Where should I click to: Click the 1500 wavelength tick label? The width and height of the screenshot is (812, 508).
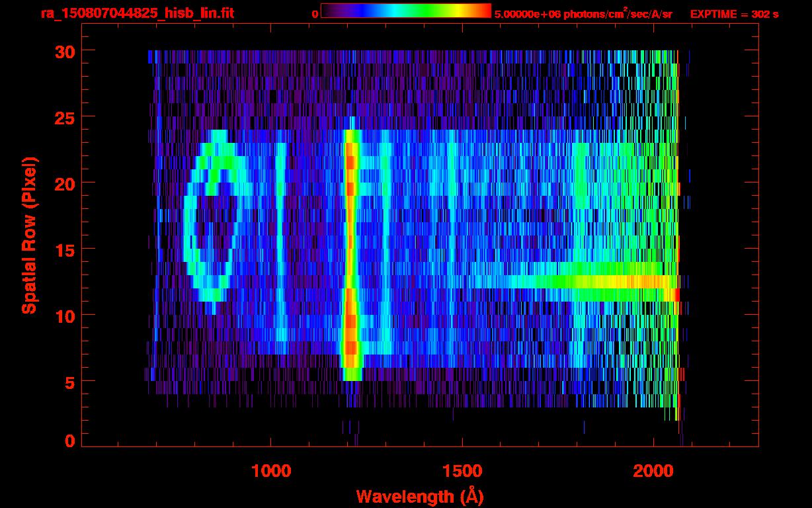tap(462, 471)
